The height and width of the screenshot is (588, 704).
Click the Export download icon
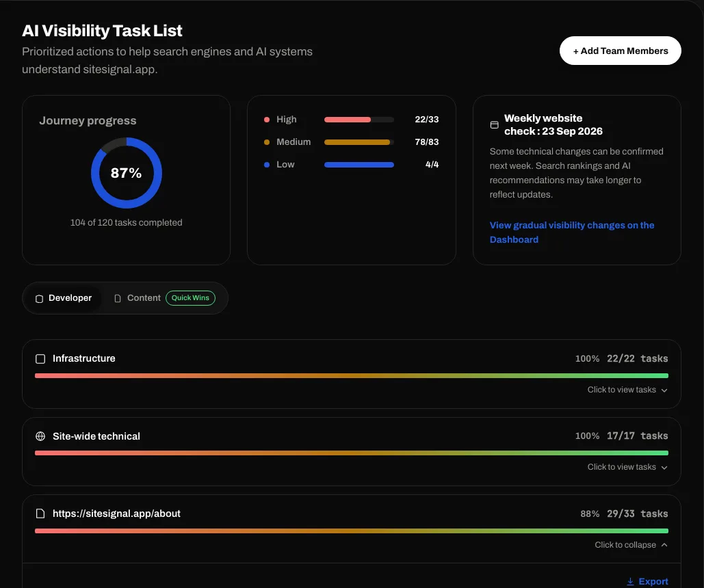(630, 582)
